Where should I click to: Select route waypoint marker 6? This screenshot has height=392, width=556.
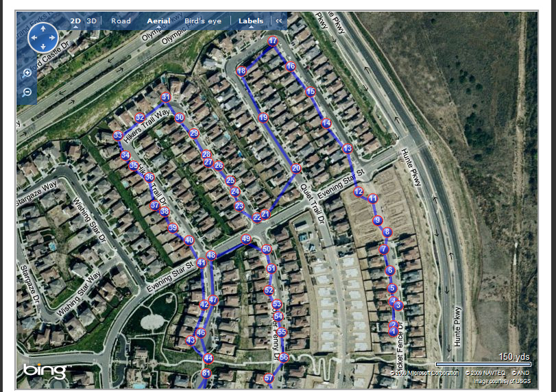coord(390,271)
